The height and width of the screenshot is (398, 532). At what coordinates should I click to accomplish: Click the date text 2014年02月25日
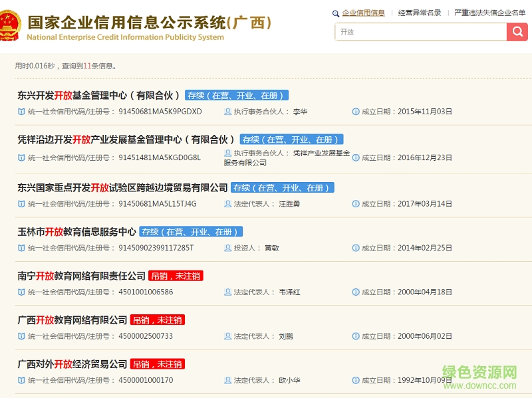coord(424,248)
